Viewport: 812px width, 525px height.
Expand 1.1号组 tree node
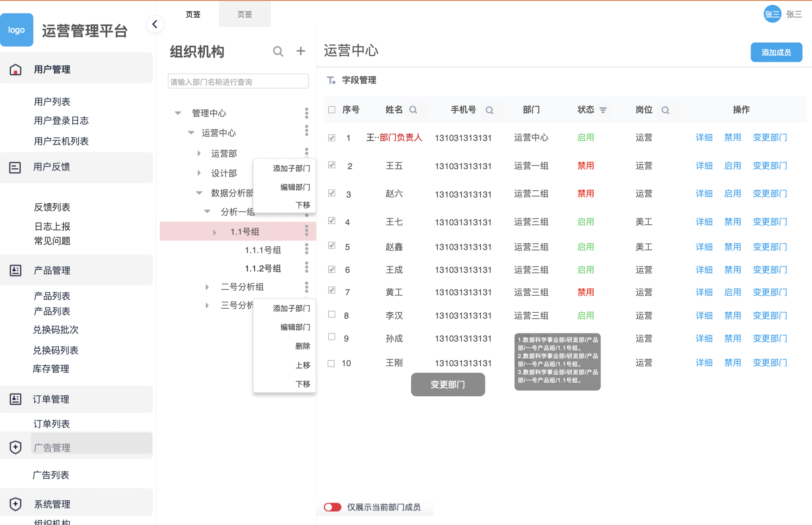coord(215,232)
